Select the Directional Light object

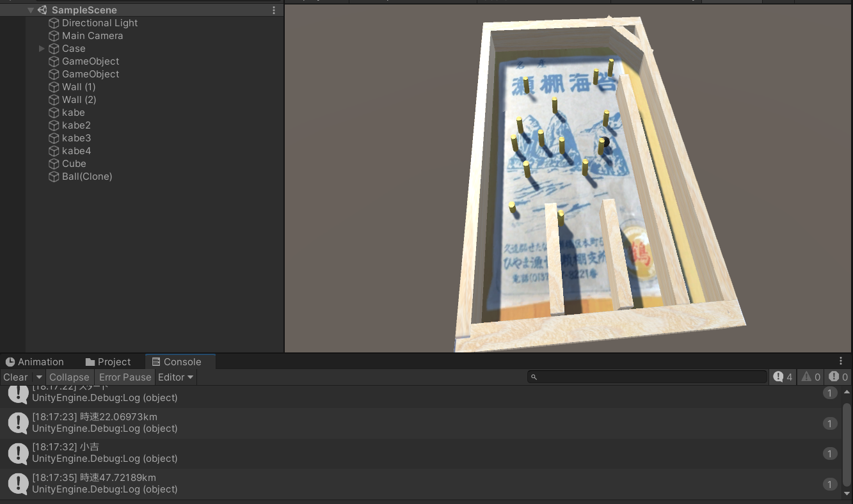tap(100, 23)
